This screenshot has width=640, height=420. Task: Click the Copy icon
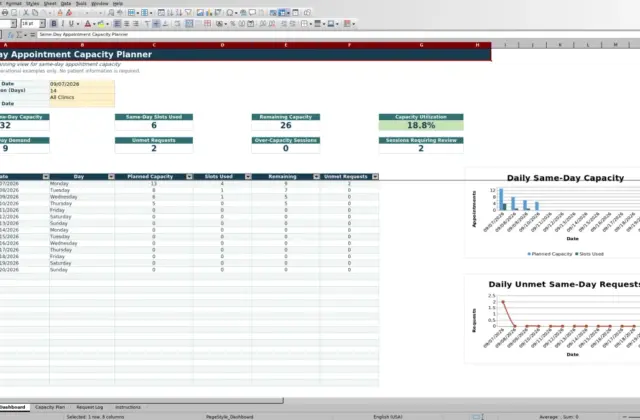(35, 13)
